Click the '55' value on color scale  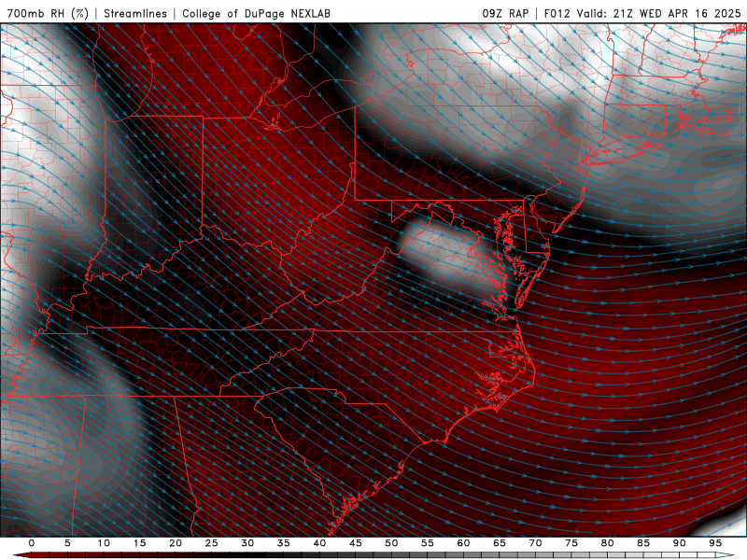click(x=428, y=543)
